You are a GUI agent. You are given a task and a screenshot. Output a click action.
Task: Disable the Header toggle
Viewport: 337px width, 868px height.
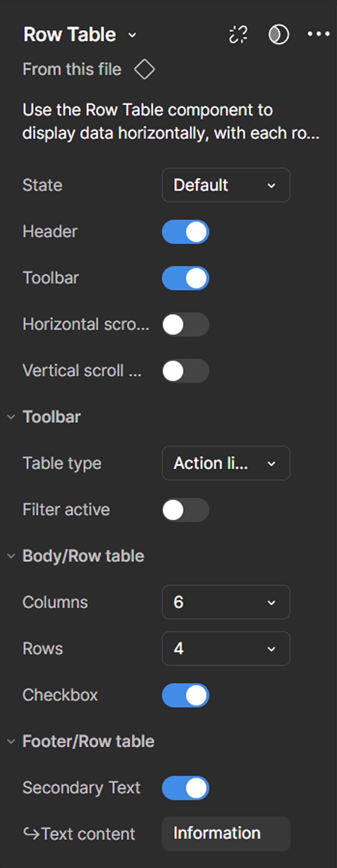186,232
